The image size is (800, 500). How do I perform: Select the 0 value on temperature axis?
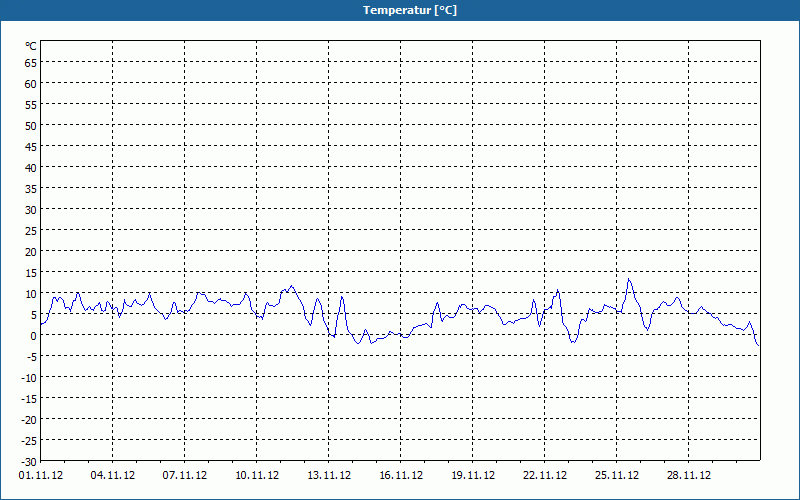pyautogui.click(x=34, y=336)
